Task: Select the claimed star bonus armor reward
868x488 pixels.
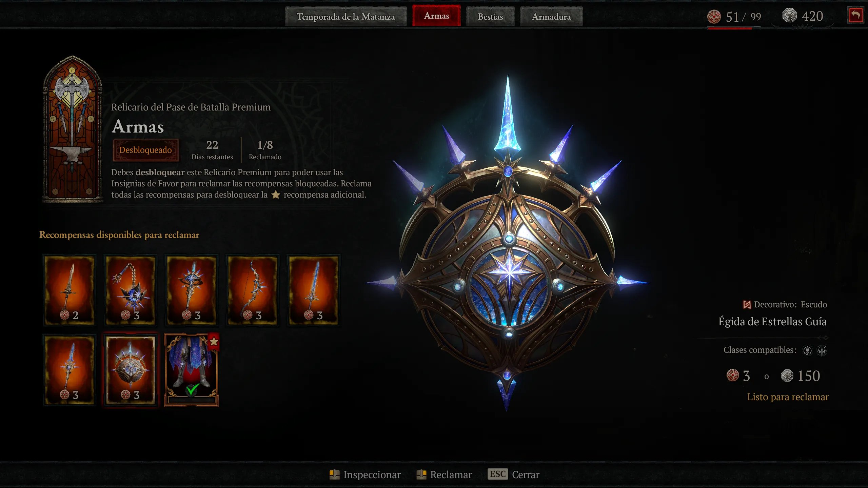Action: coord(192,370)
